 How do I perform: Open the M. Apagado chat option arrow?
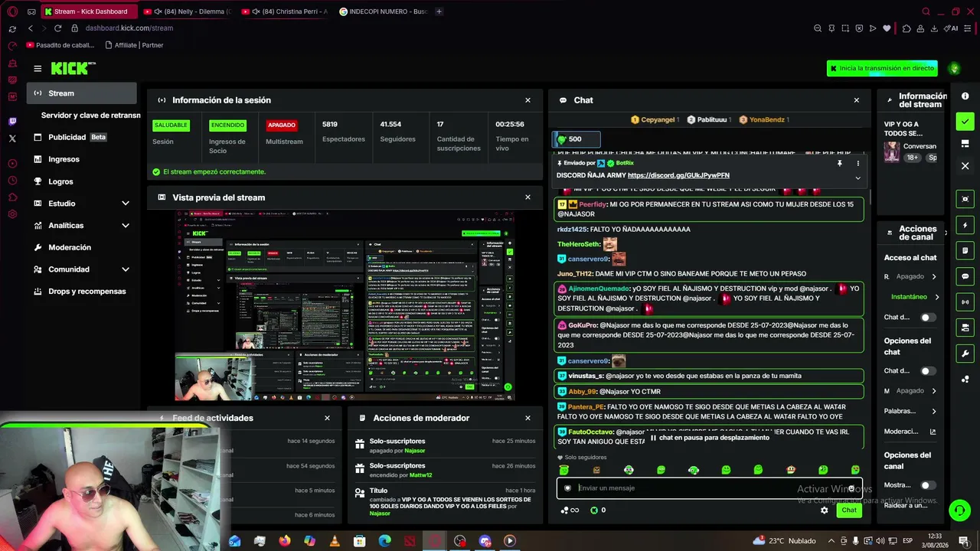[933, 391]
